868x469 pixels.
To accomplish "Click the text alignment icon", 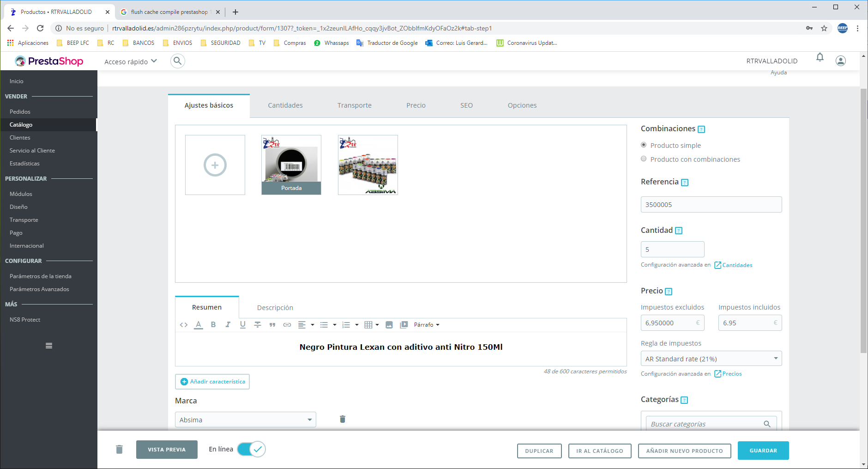I will coord(302,325).
